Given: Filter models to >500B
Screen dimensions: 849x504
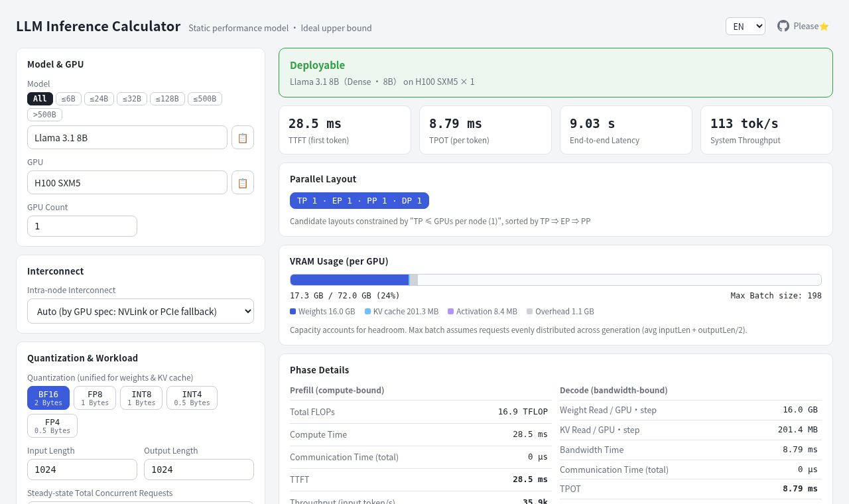Looking at the screenshot, I should tap(44, 115).
